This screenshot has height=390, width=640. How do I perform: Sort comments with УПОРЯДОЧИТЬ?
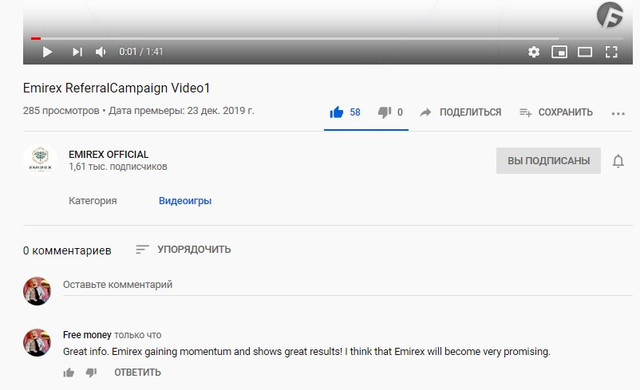pos(183,249)
